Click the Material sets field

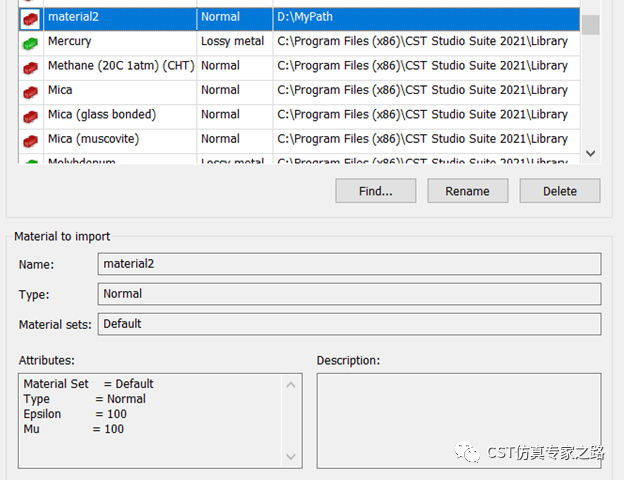[x=349, y=324]
